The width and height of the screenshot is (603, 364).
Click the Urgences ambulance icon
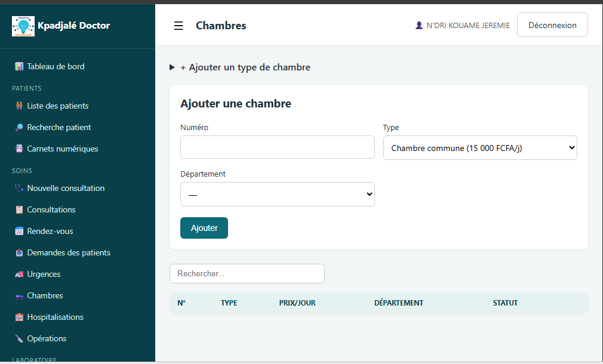(x=19, y=274)
